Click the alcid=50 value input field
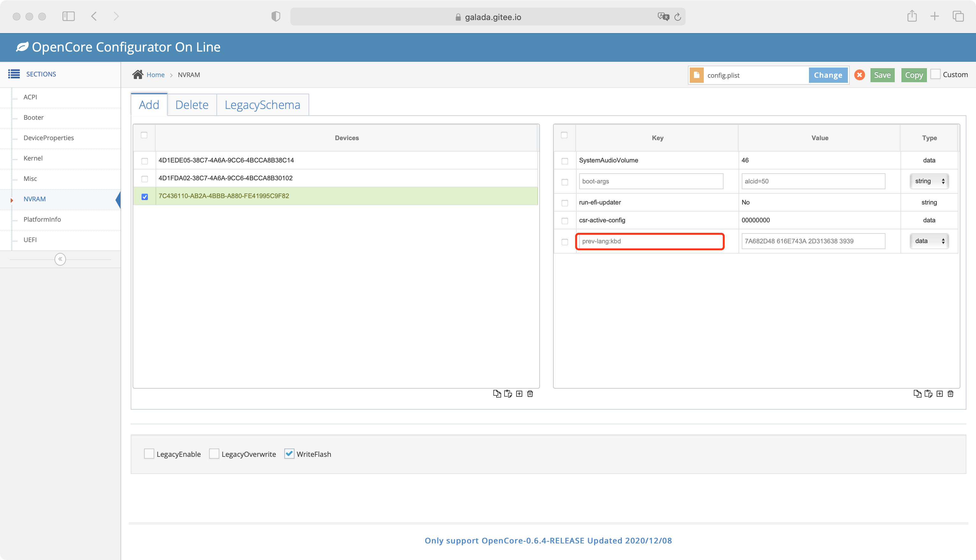976x560 pixels. pos(813,181)
